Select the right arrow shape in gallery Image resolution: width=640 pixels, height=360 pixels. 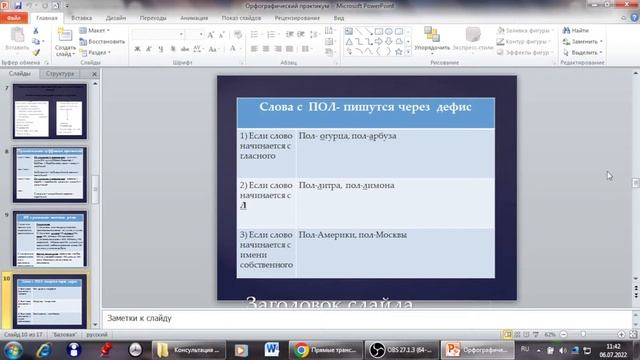click(x=379, y=42)
